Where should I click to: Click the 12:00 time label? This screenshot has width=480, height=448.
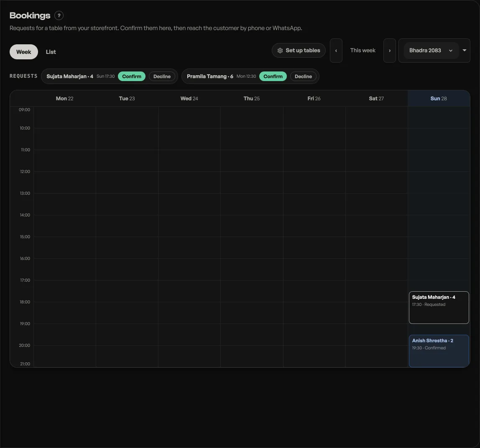[25, 171]
